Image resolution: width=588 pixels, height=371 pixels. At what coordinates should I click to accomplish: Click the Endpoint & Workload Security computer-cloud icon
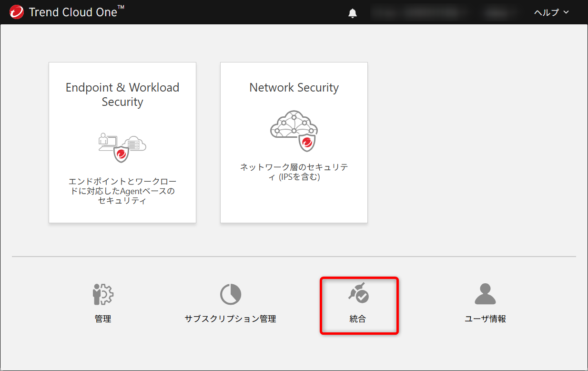(122, 147)
